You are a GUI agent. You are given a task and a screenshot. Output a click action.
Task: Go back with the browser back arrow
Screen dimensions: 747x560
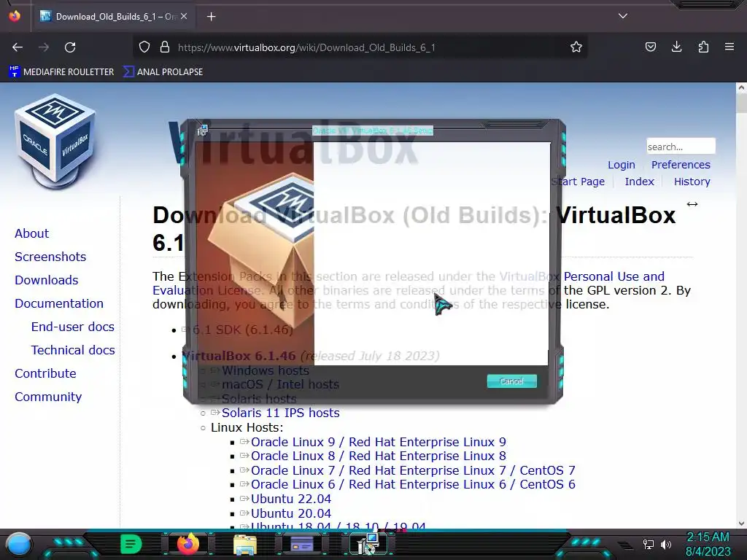(18, 47)
